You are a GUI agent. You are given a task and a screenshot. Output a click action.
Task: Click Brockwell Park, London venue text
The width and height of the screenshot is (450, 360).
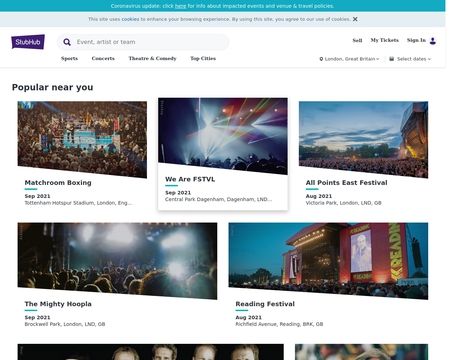[65, 324]
